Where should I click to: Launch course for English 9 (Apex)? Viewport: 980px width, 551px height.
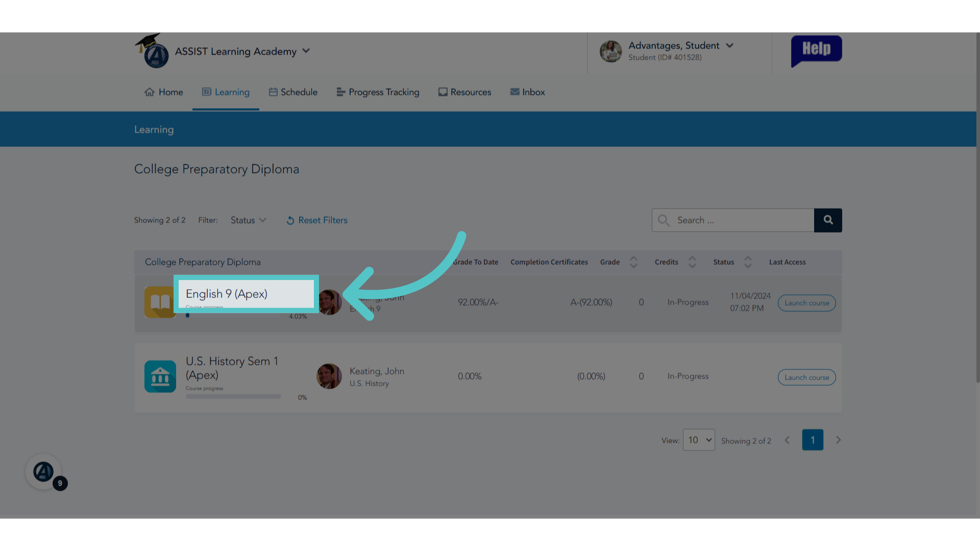tap(806, 303)
